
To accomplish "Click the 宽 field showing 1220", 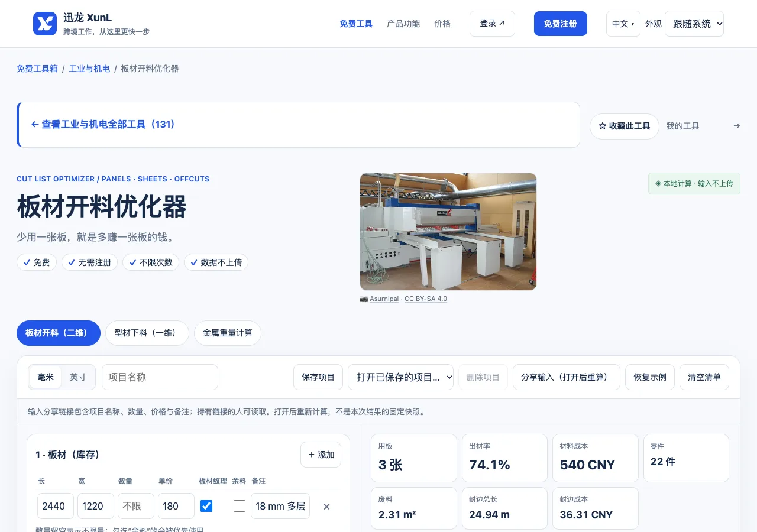I will [x=96, y=506].
